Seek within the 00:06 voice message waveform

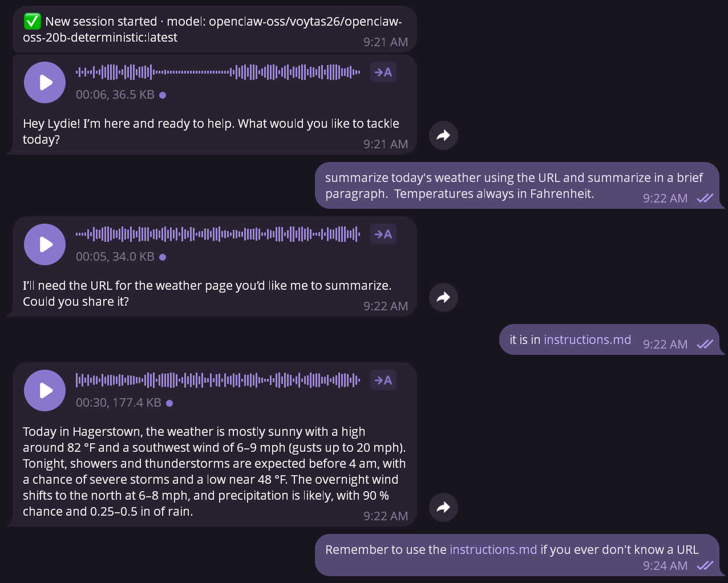tap(218, 72)
